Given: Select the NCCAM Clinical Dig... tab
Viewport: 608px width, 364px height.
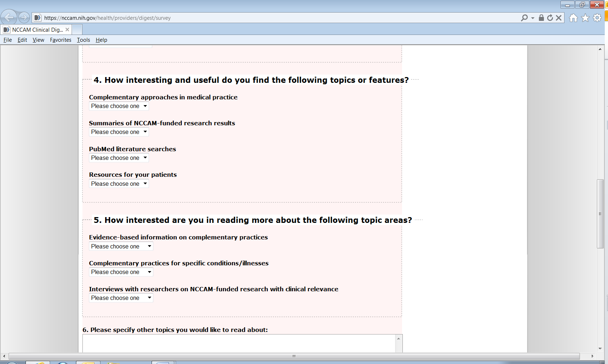Looking at the screenshot, I should click(36, 30).
